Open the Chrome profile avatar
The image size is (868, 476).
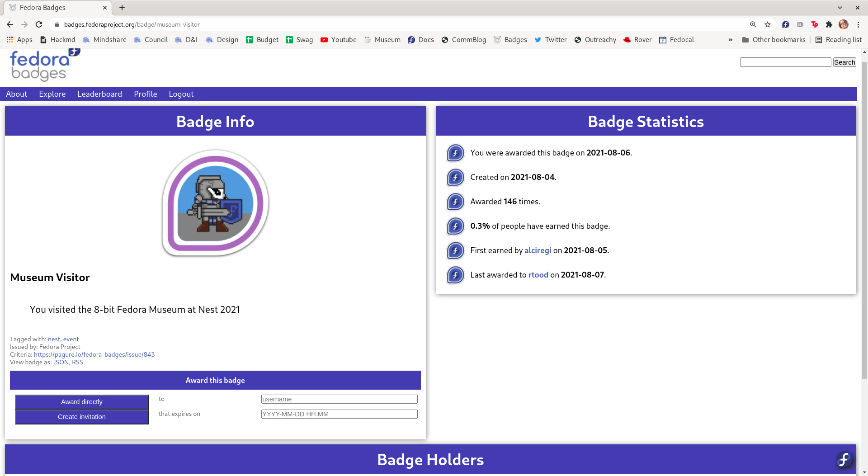844,24
